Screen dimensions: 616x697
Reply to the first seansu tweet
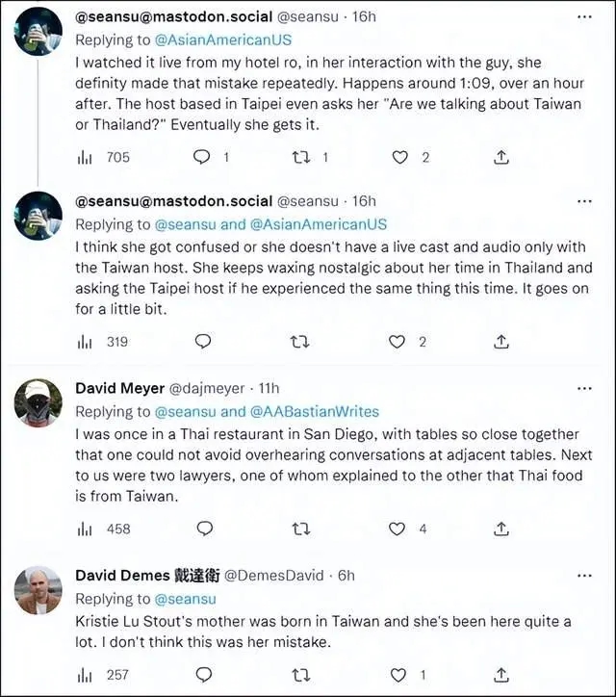point(202,157)
